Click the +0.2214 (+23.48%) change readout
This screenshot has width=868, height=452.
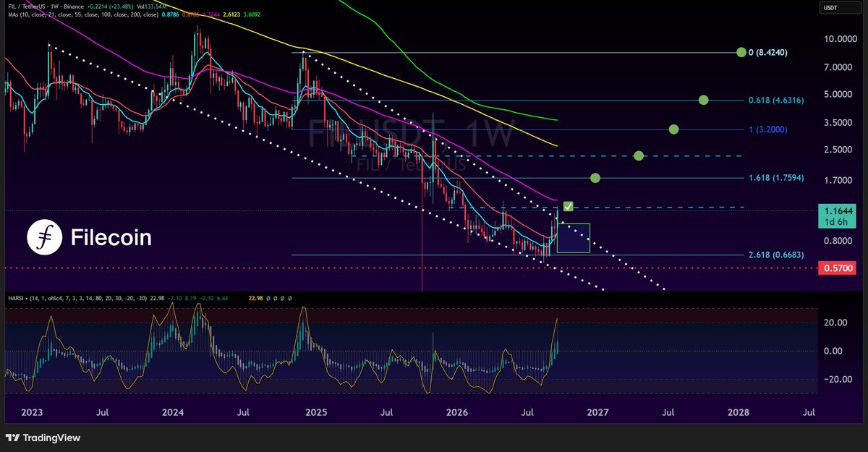pyautogui.click(x=110, y=7)
